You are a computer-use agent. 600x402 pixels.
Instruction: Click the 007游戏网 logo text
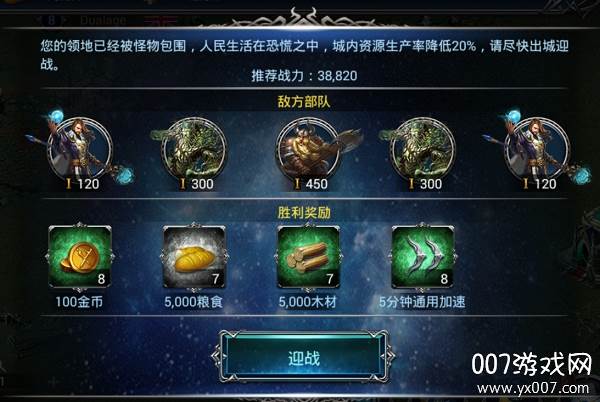click(531, 364)
